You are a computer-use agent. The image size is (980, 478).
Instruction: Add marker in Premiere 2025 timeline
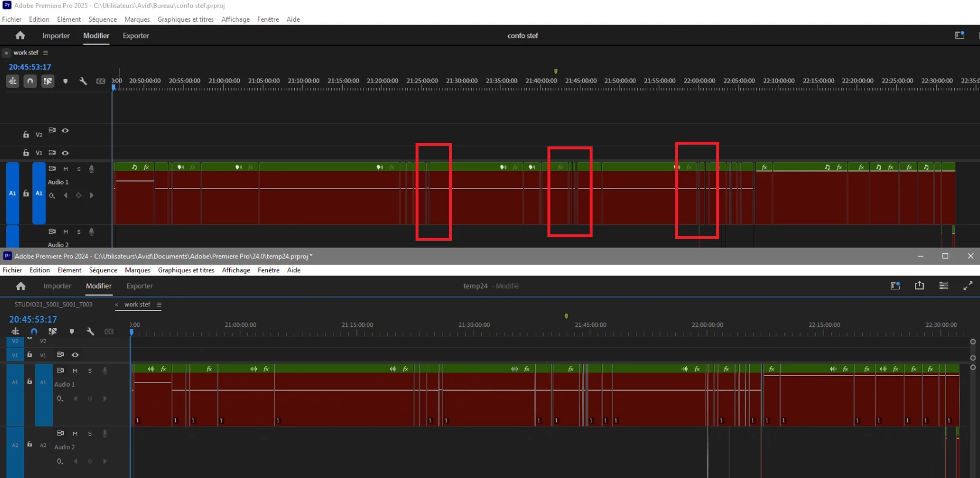pyautogui.click(x=65, y=81)
